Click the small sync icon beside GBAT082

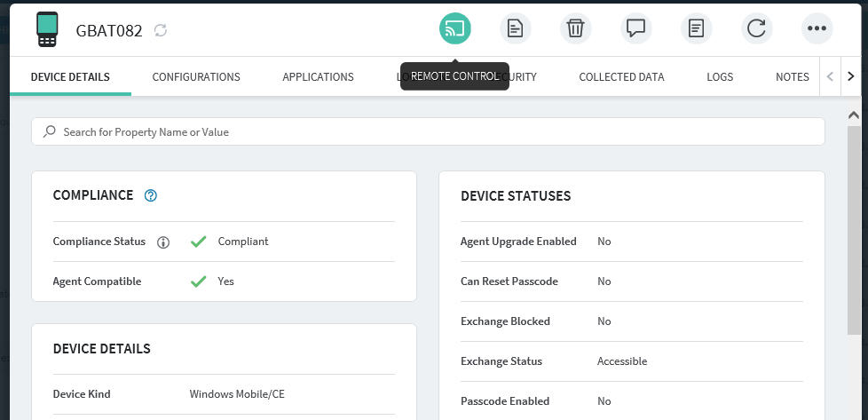pos(161,30)
